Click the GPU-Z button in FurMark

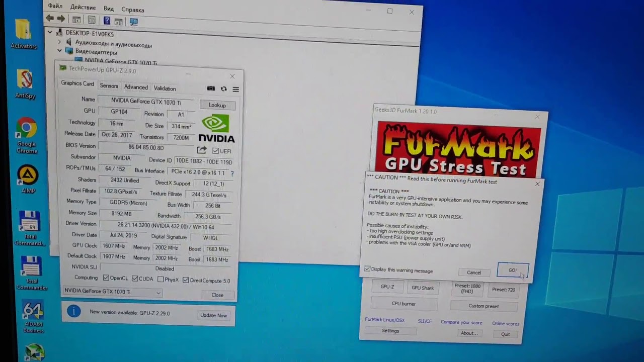(x=387, y=287)
